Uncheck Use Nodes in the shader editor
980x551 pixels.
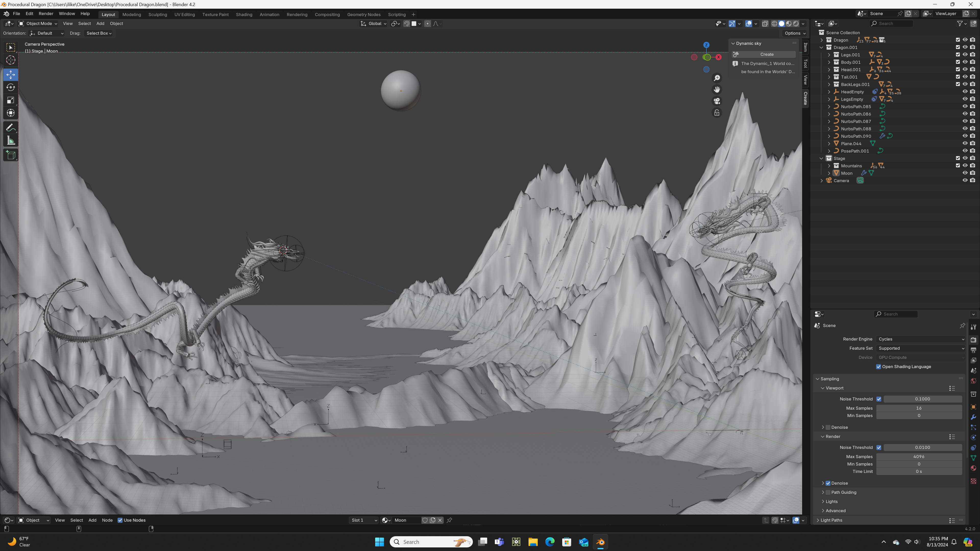click(120, 520)
